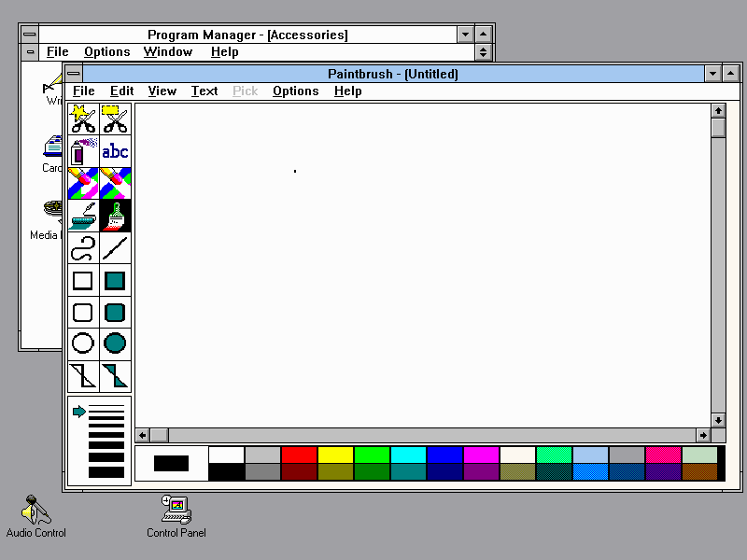Open the Text menu in Paintbrush

[204, 91]
